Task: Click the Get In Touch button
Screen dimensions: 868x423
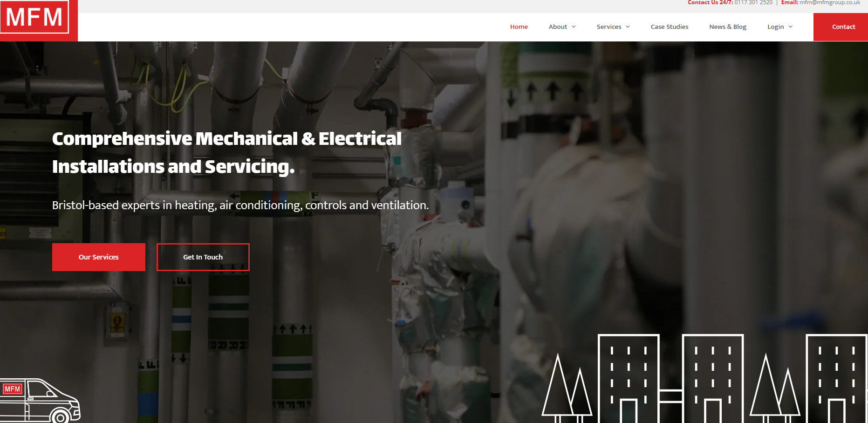Action: point(203,257)
